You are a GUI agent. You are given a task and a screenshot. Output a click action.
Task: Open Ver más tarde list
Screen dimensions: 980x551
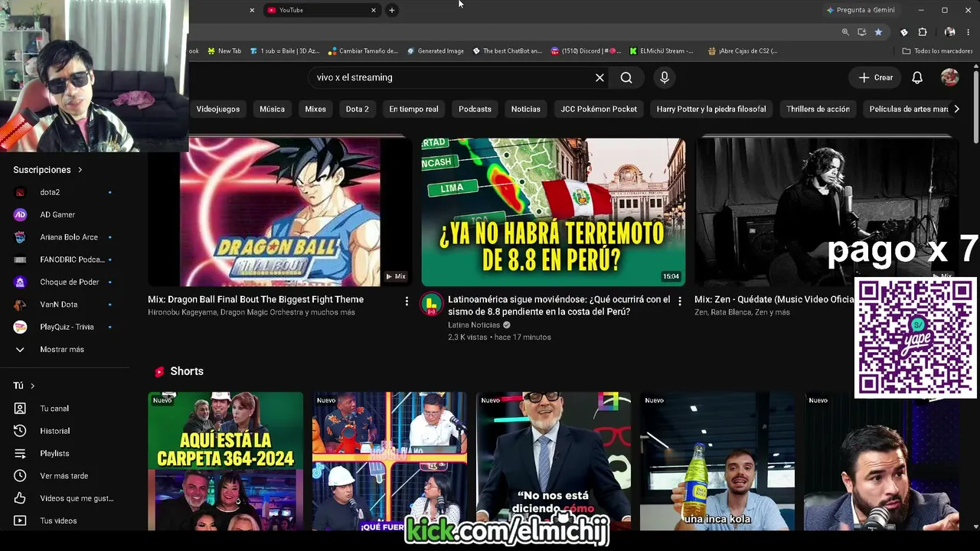click(x=64, y=476)
